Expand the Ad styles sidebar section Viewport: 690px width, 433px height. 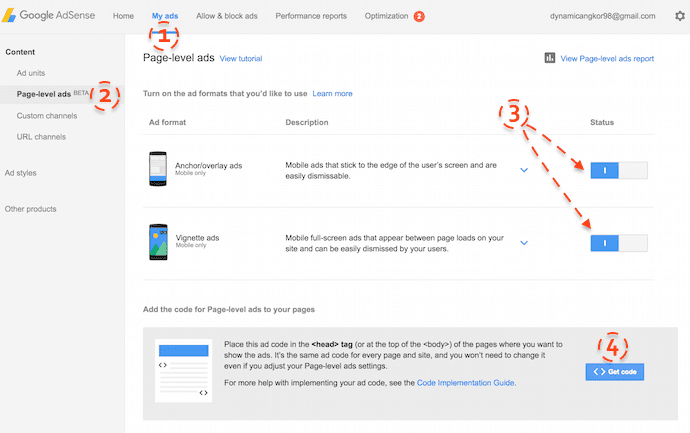tap(21, 173)
